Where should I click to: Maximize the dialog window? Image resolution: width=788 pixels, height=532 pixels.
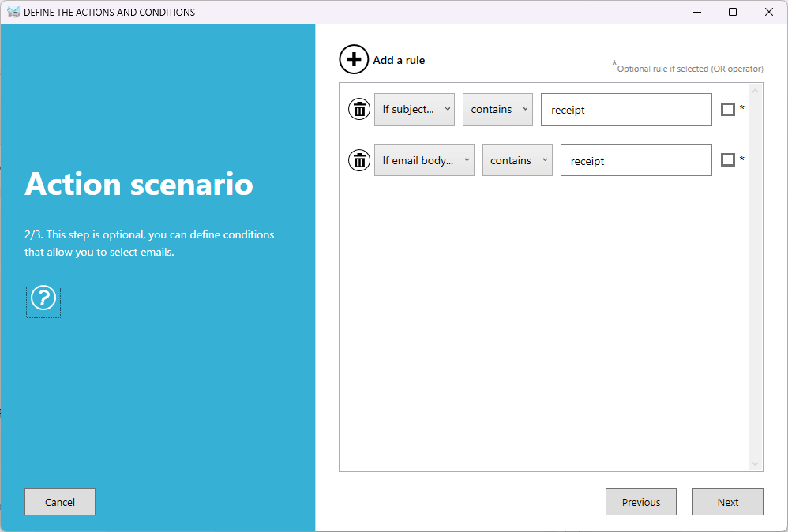click(733, 12)
